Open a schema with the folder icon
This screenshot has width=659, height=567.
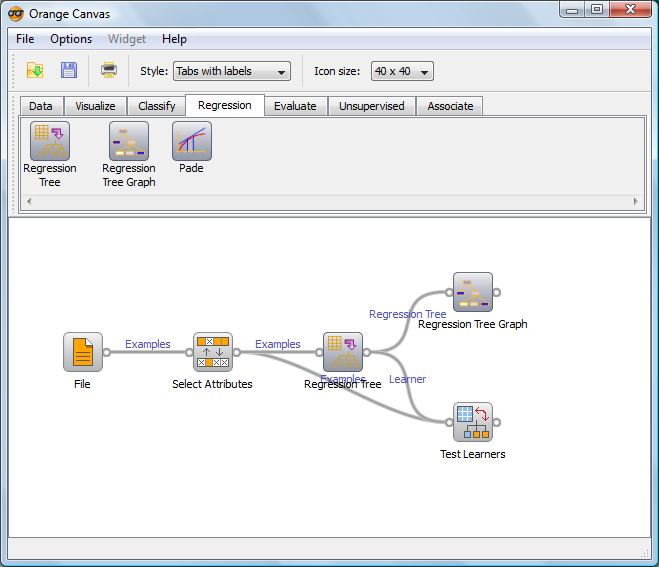[35, 70]
